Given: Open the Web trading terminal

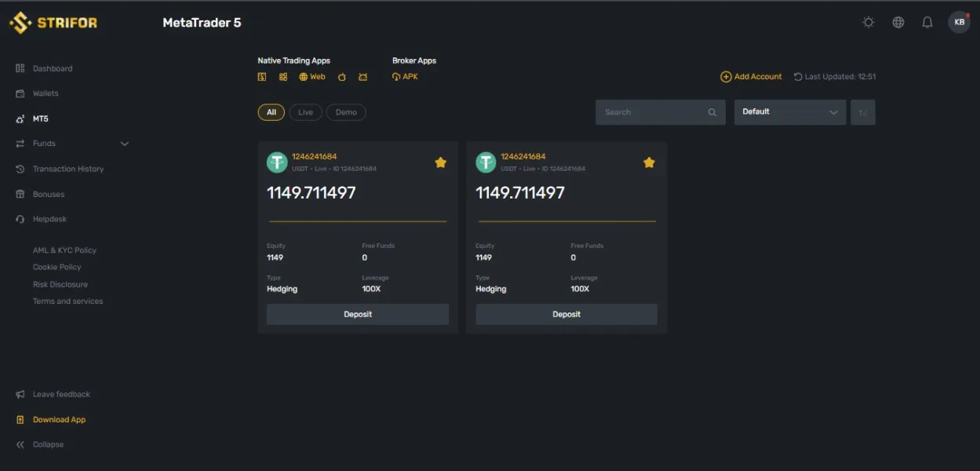Looking at the screenshot, I should (312, 77).
